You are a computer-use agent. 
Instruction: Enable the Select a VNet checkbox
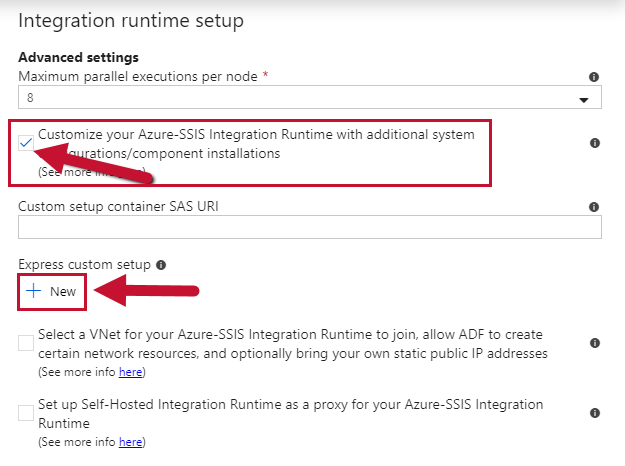click(26, 343)
